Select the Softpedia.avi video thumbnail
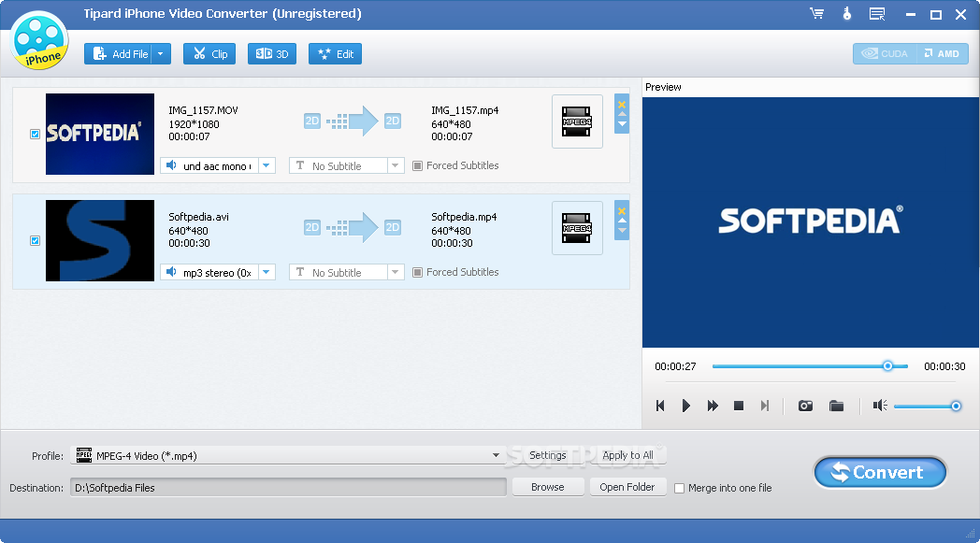Viewport: 980px width, 543px height. 100,240
